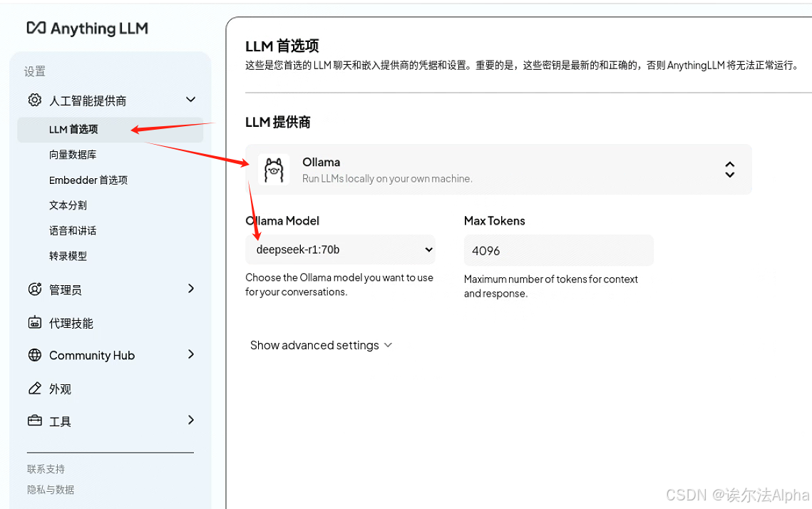Open the Ollama Model dropdown deepseek-r1:70b
Screen dimensions: 812x509
(x=340, y=250)
